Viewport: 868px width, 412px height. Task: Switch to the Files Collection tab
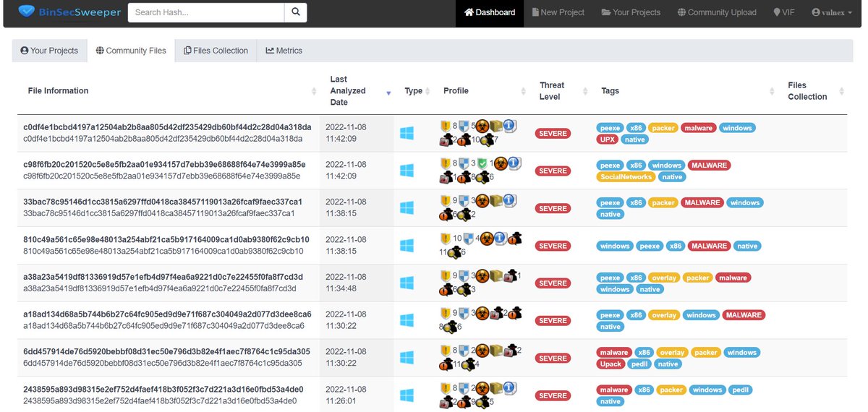click(216, 51)
